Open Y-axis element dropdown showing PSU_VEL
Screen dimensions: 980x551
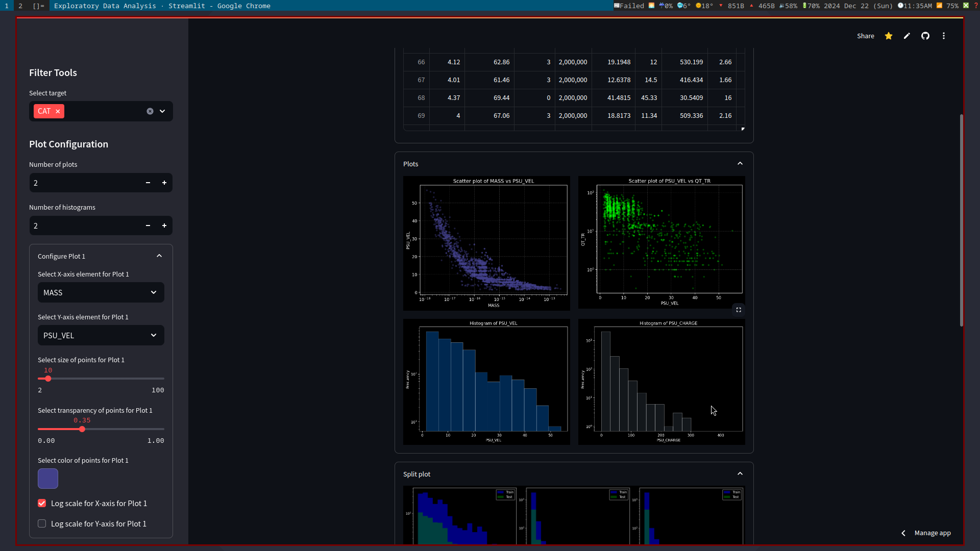(101, 335)
